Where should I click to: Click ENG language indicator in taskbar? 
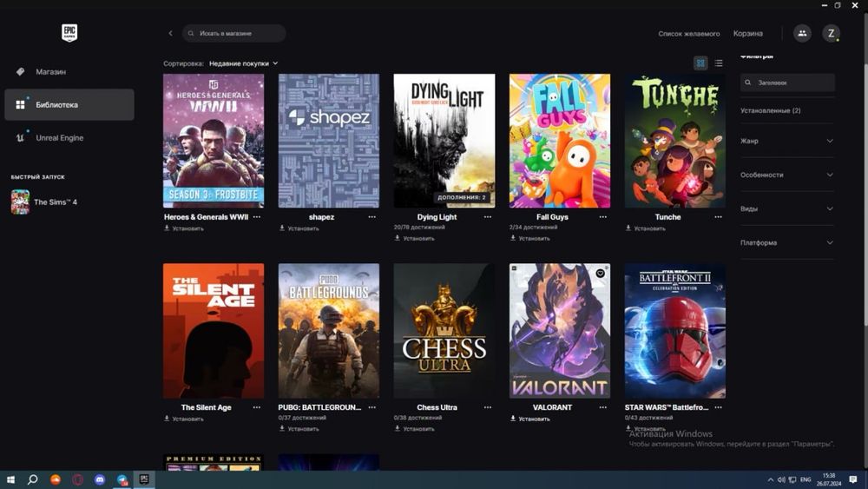click(x=806, y=479)
